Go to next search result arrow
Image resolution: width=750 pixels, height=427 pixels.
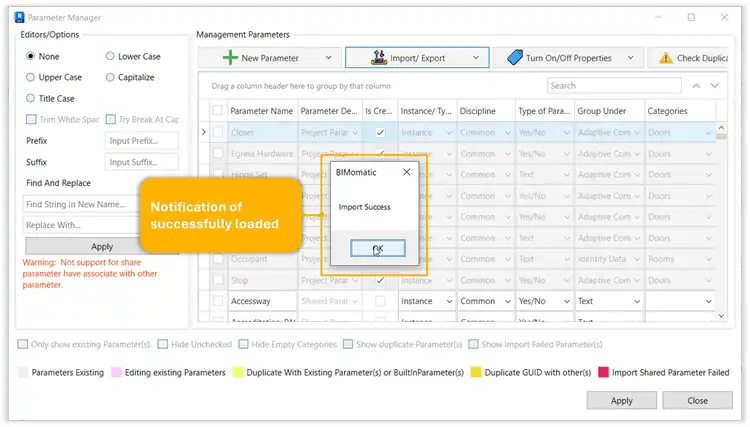[715, 86]
